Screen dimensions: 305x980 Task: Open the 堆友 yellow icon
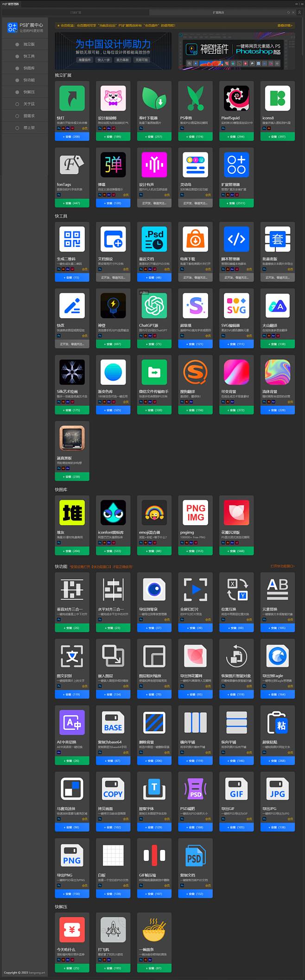72,513
